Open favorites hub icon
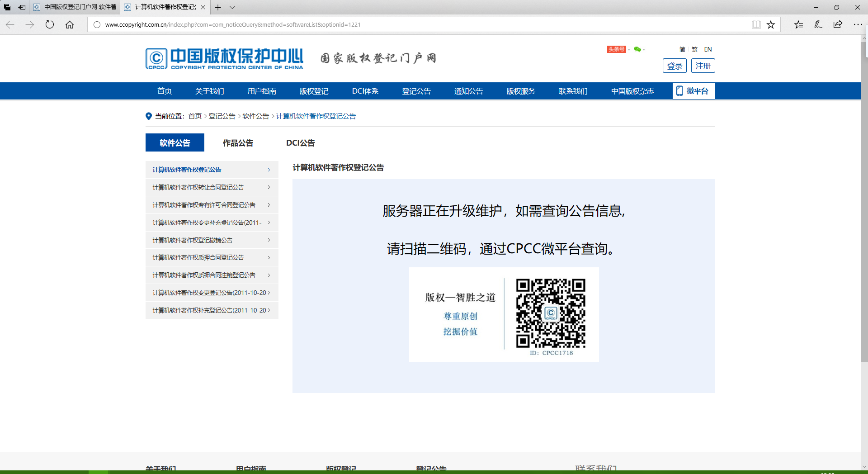This screenshot has width=868, height=474. 798,24
